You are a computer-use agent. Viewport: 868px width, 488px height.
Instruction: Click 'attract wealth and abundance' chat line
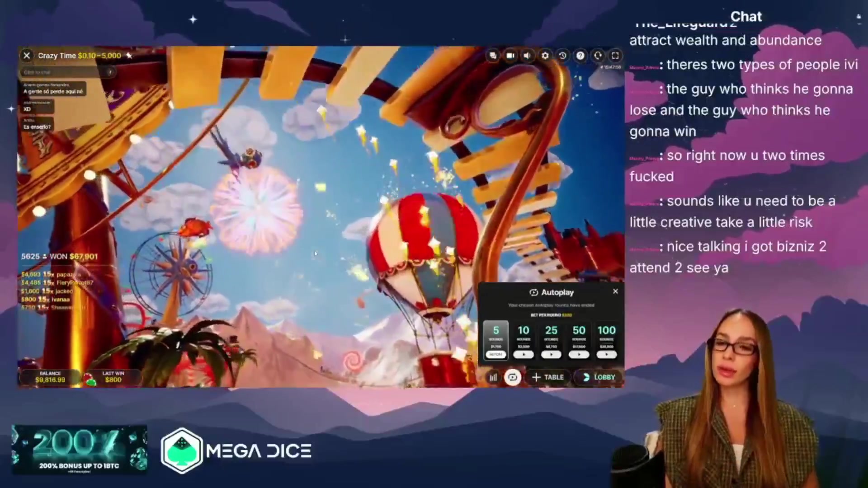pos(725,40)
